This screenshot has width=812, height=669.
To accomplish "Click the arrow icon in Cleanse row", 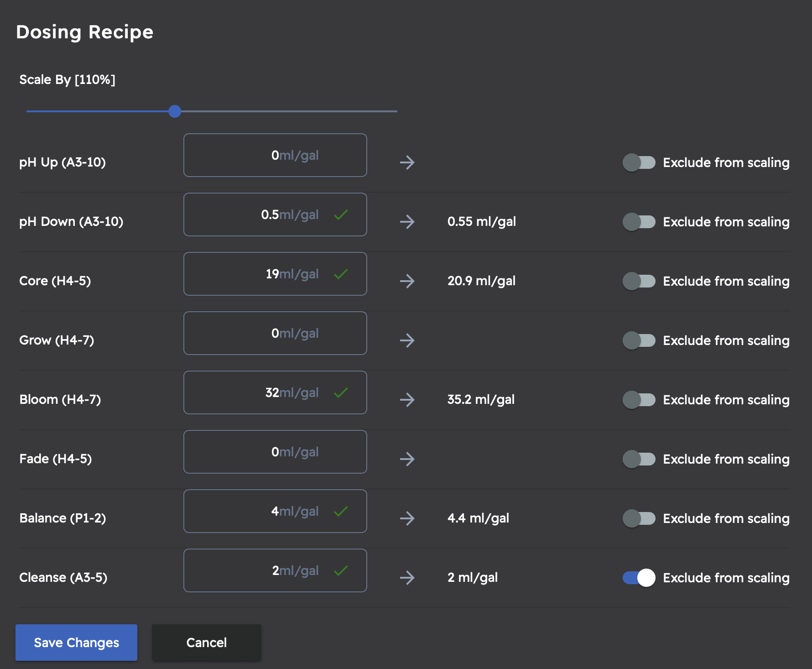I will coord(407,578).
